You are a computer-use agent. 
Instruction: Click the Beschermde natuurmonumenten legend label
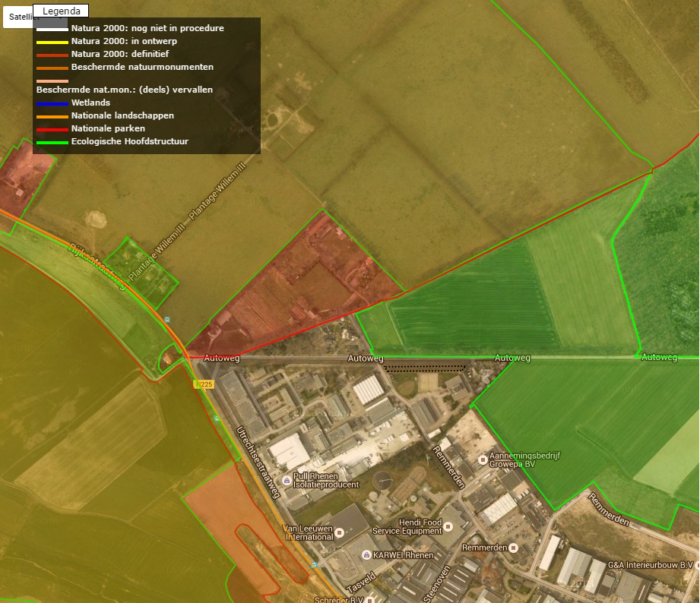click(142, 67)
